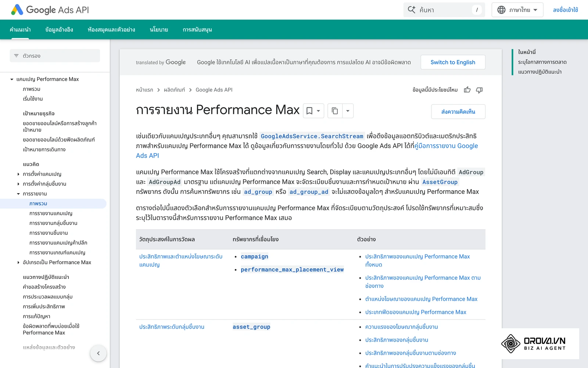Expand การตั้งค่าแคมเปญ tree item
Image resolution: width=588 pixels, height=368 pixels.
click(x=18, y=174)
